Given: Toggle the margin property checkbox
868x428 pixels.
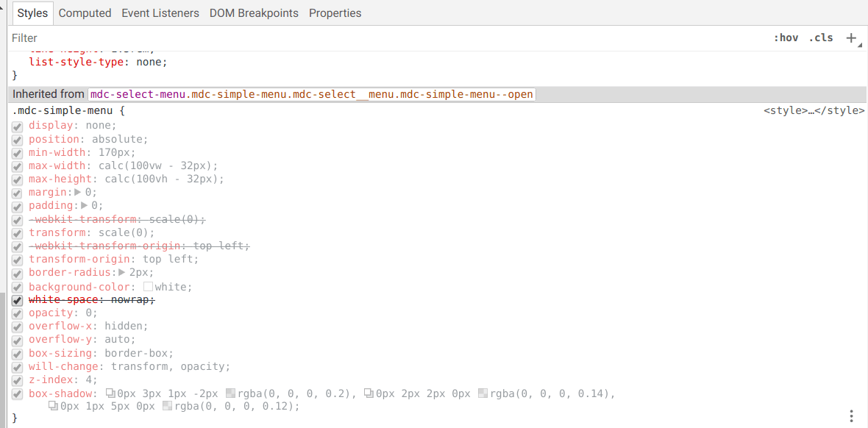Looking at the screenshot, I should pos(17,193).
